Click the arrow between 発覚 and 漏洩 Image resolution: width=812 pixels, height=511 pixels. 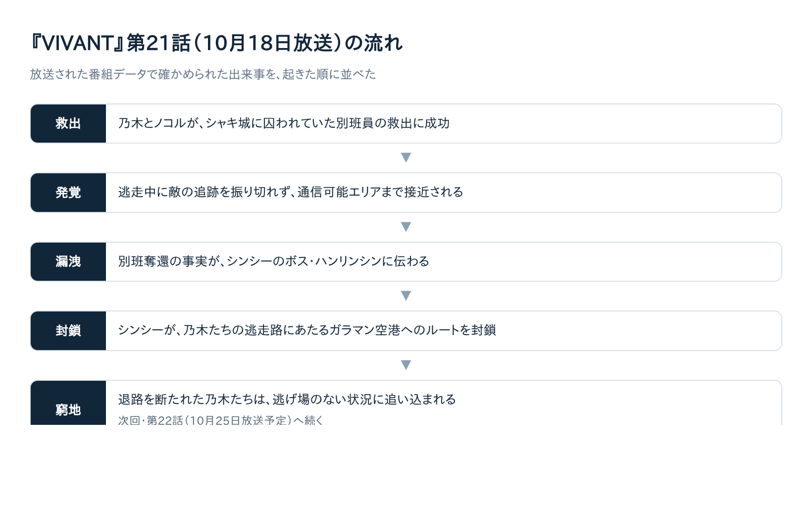406,227
